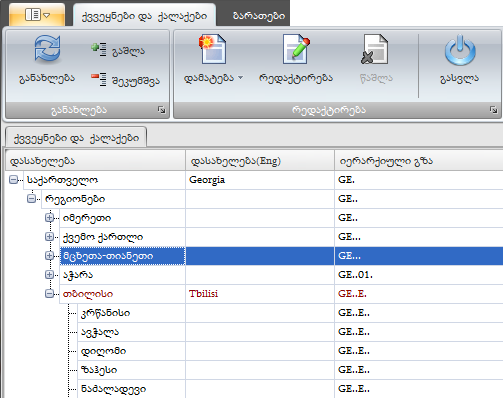Image resolution: width=503 pixels, height=398 pixels.
Task: Open the დამატება dropdown arrow
Action: pos(240,78)
